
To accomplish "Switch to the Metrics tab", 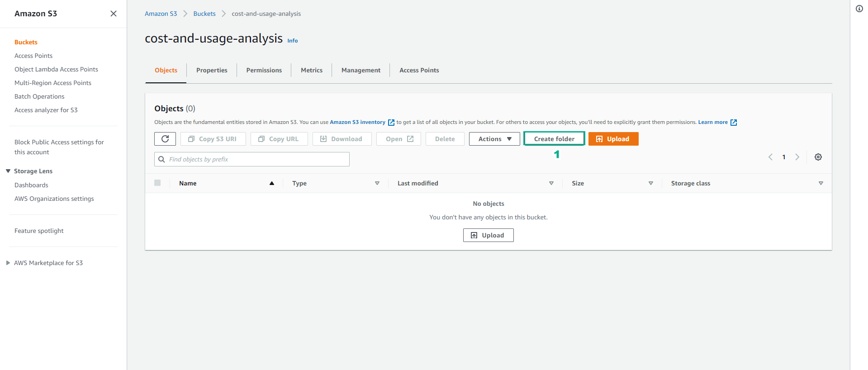I will coord(312,70).
